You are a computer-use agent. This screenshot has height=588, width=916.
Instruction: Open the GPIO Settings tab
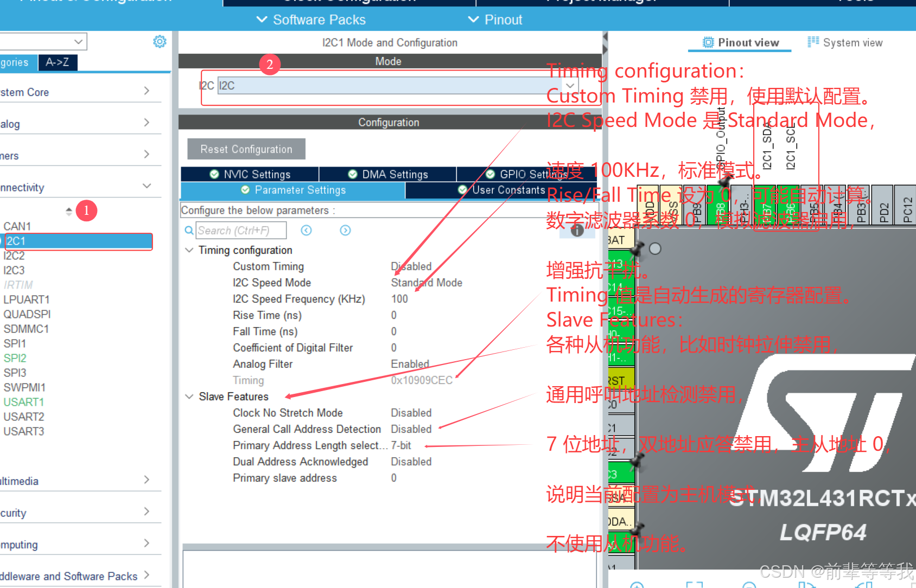click(x=526, y=174)
